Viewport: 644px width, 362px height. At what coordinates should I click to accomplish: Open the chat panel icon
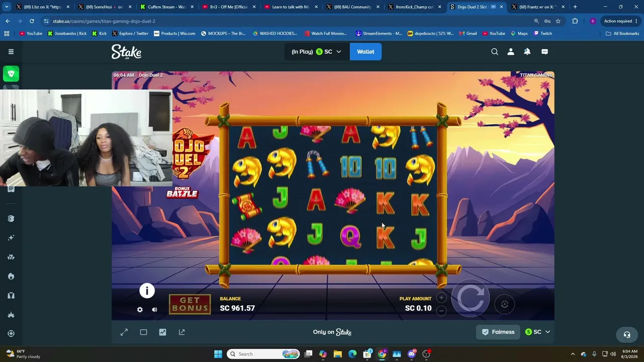click(x=544, y=52)
